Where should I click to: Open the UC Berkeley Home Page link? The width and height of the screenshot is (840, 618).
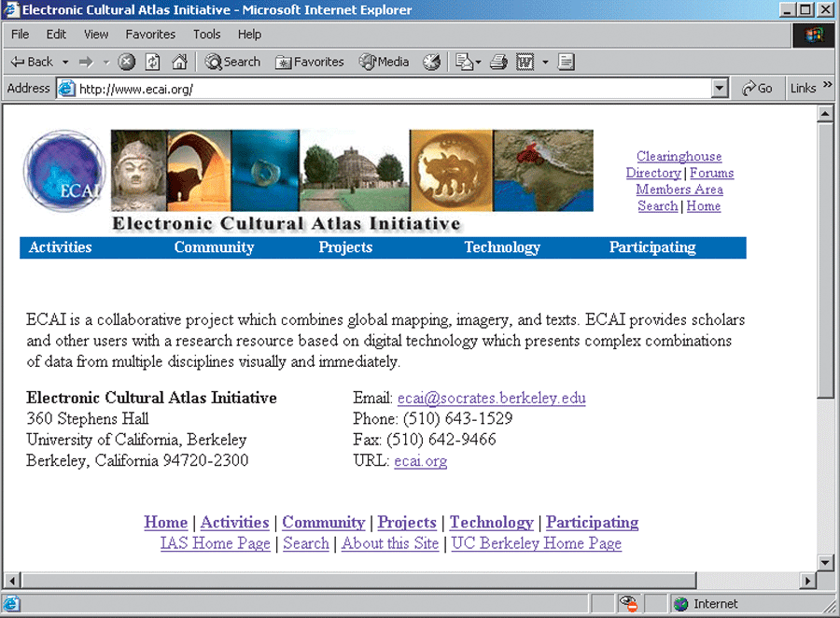pyautogui.click(x=537, y=543)
